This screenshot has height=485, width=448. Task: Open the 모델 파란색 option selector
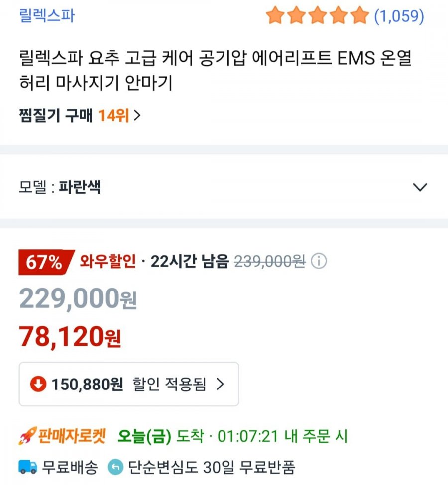pyautogui.click(x=224, y=187)
